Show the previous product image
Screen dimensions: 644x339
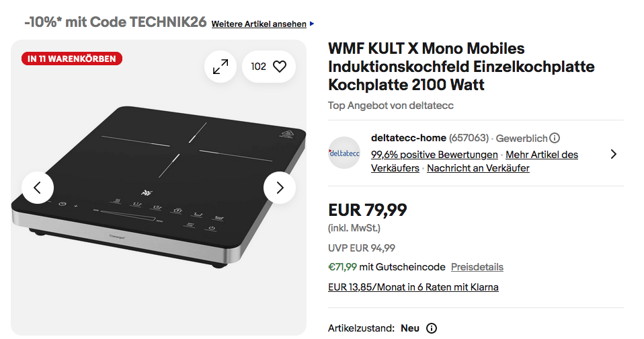38,188
